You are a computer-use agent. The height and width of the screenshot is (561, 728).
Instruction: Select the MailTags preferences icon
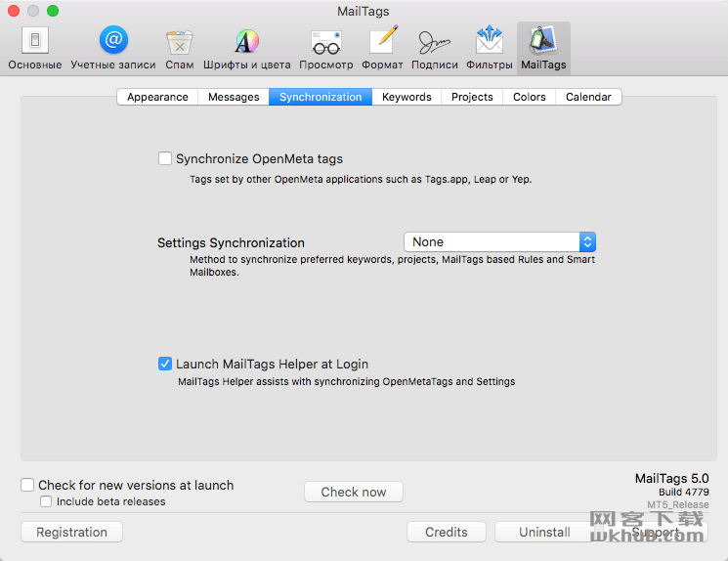543,48
